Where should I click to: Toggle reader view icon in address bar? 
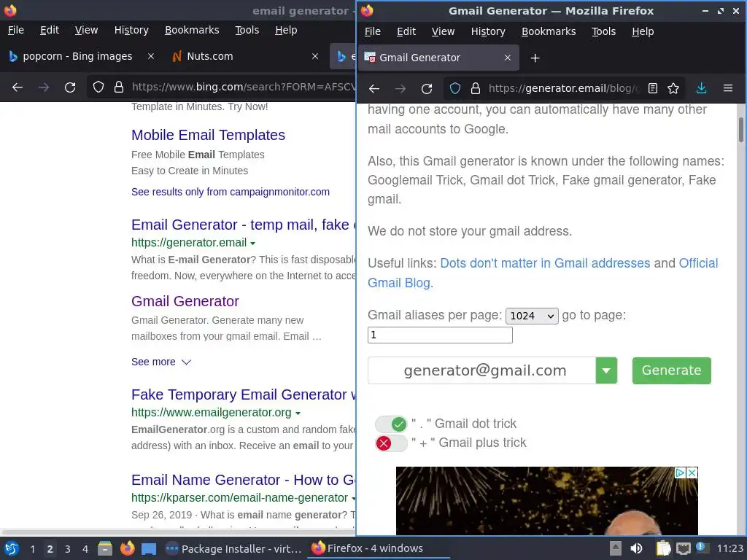(x=653, y=88)
